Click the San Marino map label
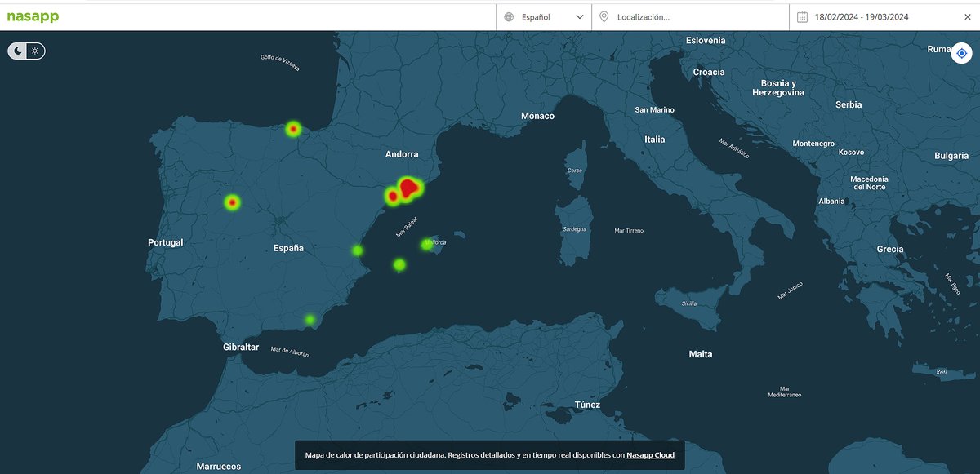This screenshot has height=474, width=980. point(655,109)
